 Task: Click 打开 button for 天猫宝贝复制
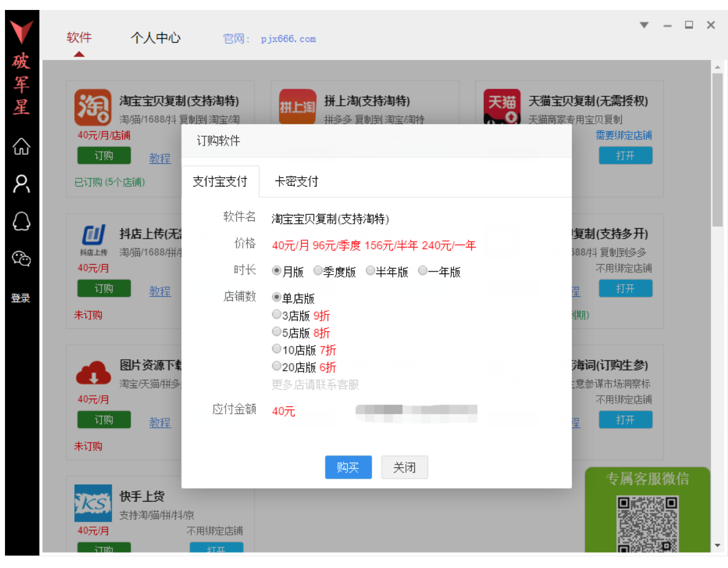tap(626, 156)
